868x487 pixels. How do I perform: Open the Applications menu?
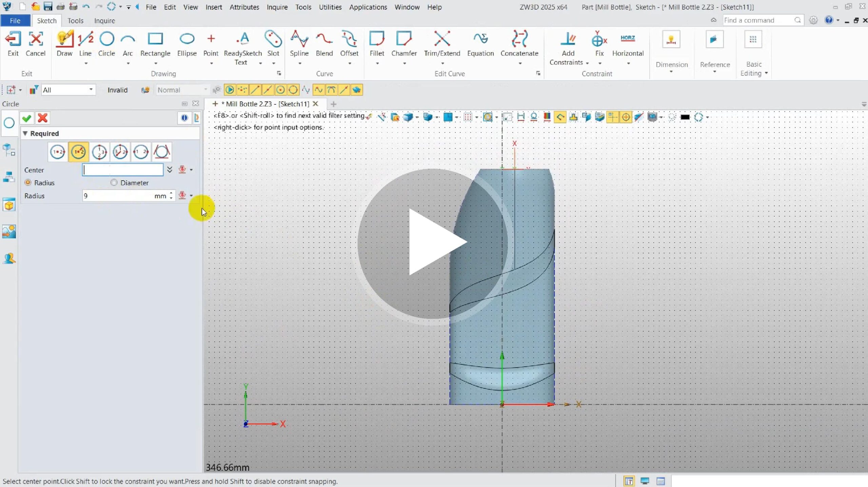(368, 7)
